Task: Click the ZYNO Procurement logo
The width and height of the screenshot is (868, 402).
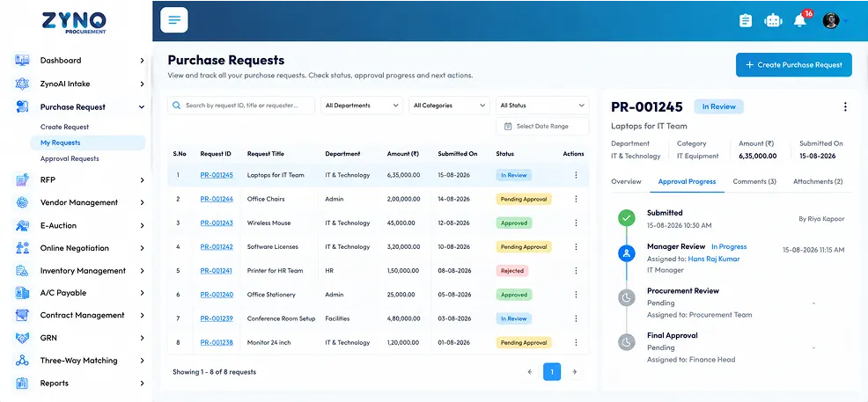Action: [x=74, y=23]
